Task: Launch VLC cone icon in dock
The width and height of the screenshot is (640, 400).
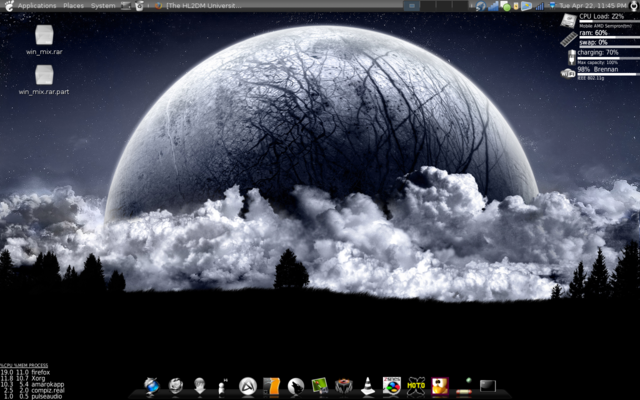Action: pyautogui.click(x=368, y=386)
